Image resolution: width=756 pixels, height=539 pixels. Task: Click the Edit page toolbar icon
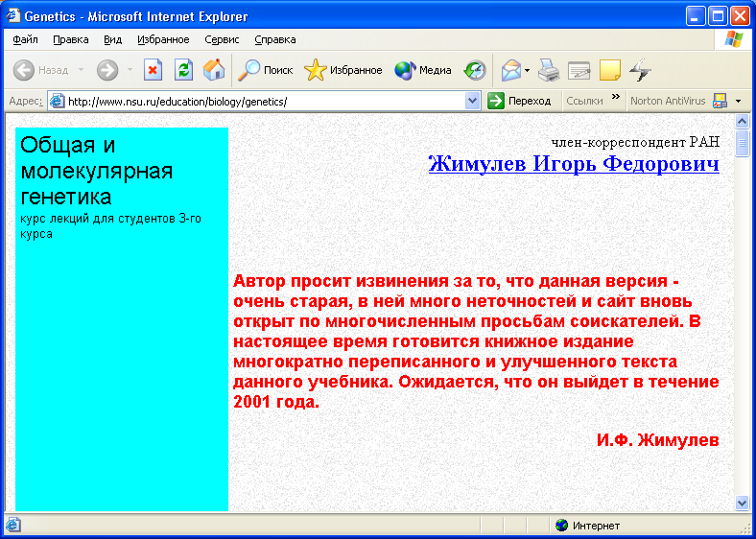579,70
